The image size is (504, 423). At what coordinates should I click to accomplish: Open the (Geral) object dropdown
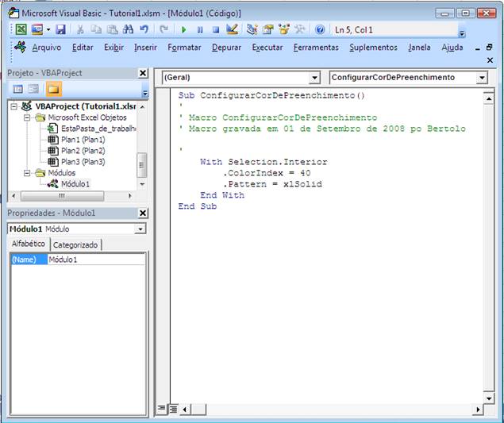[314, 78]
